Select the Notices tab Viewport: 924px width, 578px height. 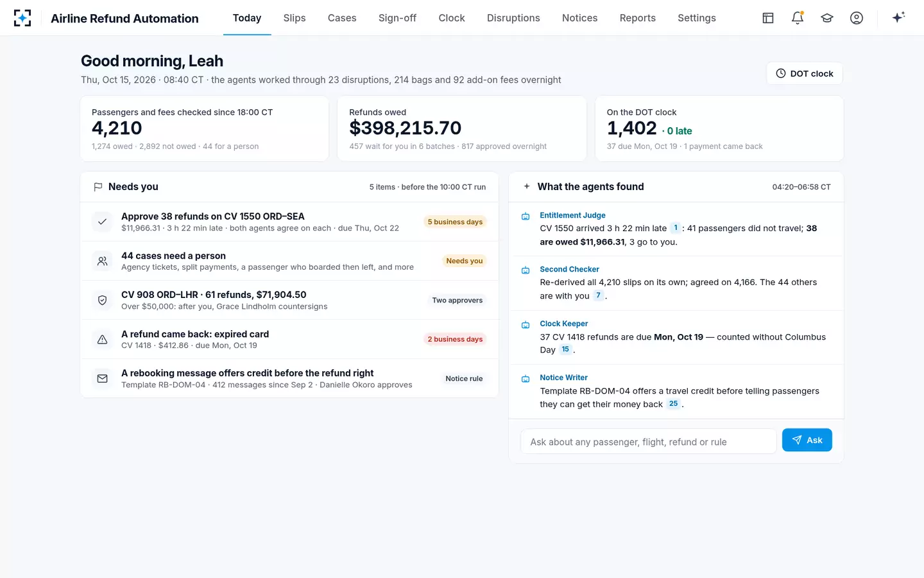(580, 18)
